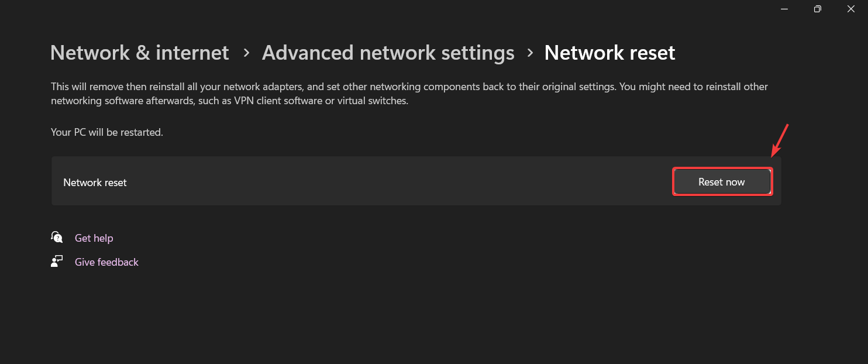Navigate to Advanced network settings breadcrumb
The image size is (868, 364).
click(388, 53)
